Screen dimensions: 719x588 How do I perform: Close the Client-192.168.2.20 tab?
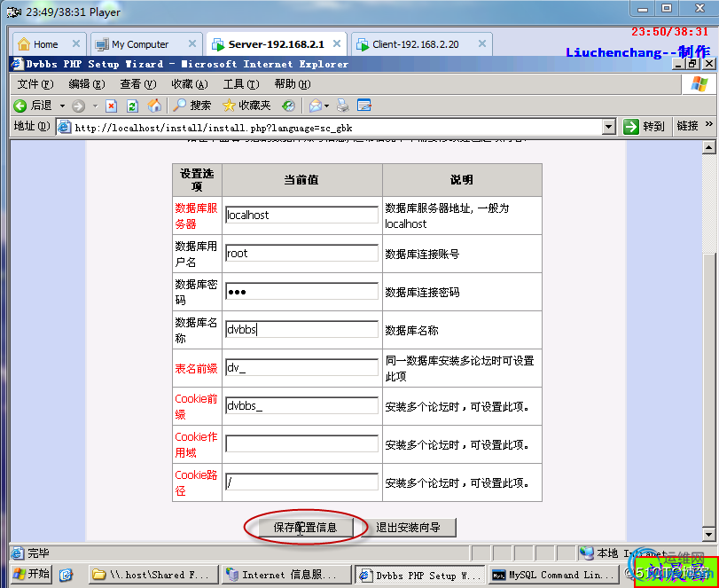click(x=482, y=43)
